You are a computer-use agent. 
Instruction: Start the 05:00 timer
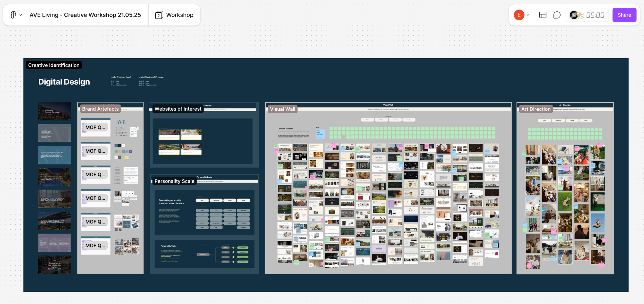tap(595, 15)
